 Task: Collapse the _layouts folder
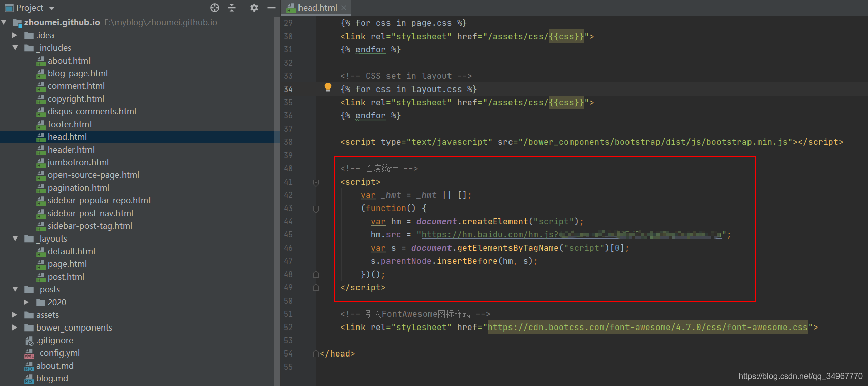click(x=15, y=239)
